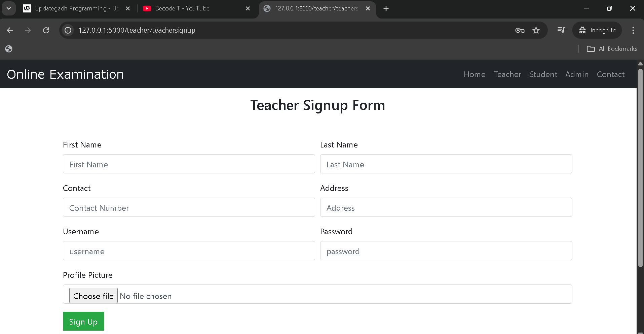Reload the current page
Screen dimensions: 644x334
tap(46, 30)
